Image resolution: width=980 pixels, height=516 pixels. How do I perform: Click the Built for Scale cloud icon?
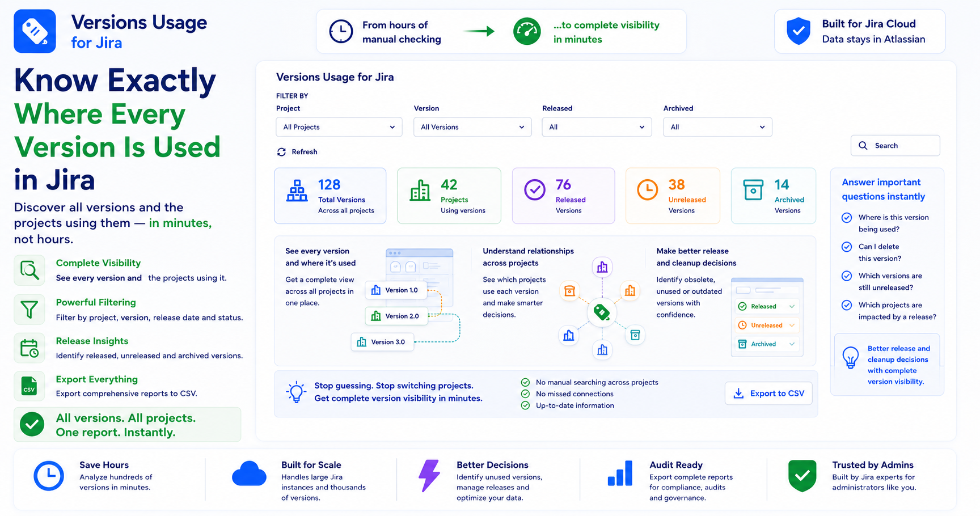coord(249,474)
